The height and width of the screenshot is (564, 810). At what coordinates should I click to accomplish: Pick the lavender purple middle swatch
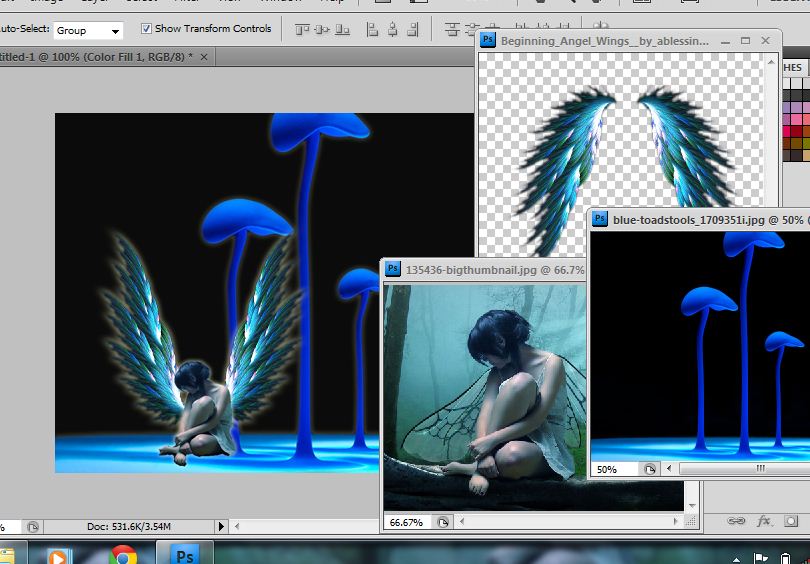point(796,107)
